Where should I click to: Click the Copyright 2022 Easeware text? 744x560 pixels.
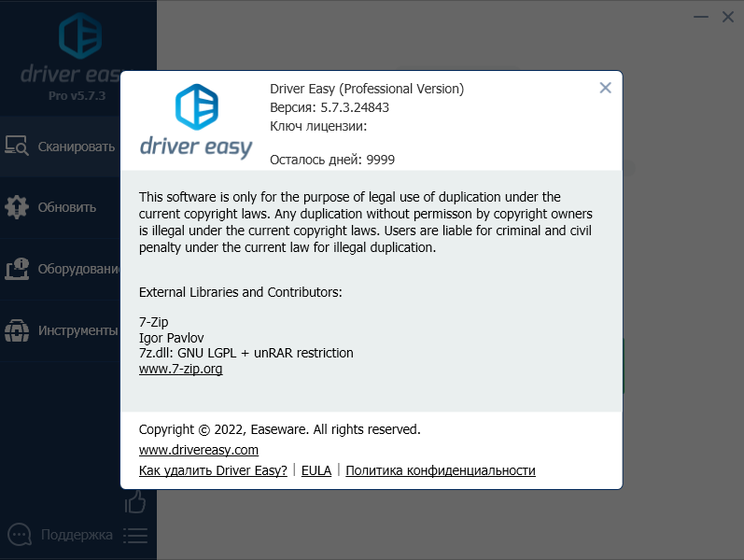(x=279, y=429)
